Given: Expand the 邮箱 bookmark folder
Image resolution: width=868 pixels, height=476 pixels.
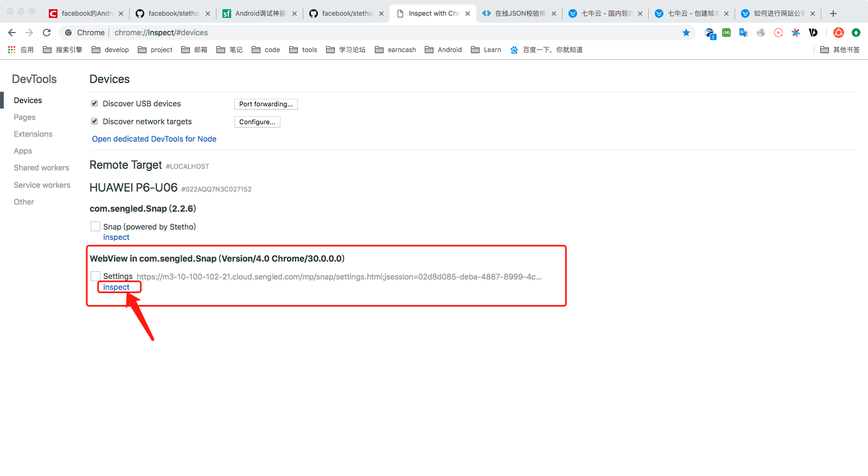Looking at the screenshot, I should tap(194, 50).
